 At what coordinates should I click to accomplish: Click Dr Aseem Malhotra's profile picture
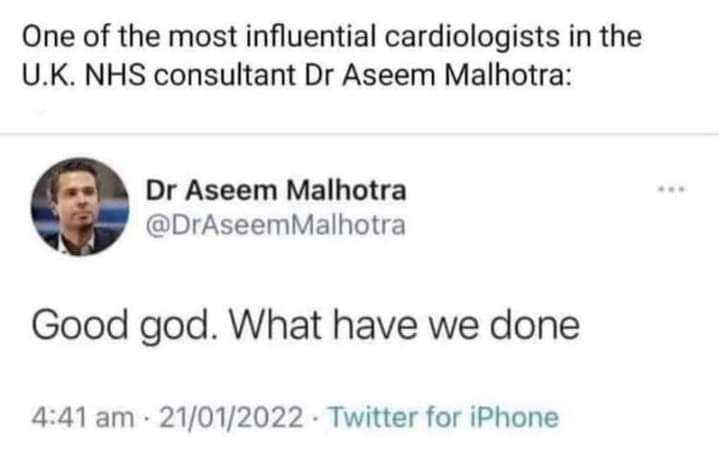tap(81, 206)
